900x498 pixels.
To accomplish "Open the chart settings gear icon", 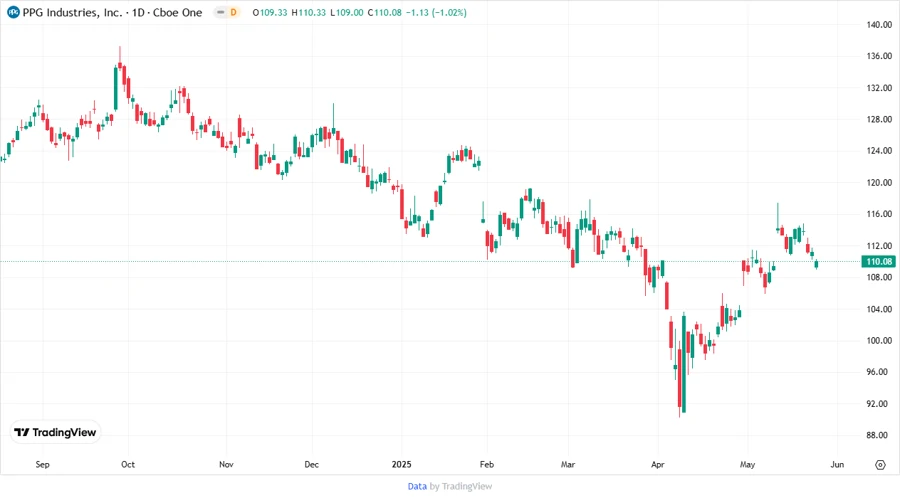I will 880,465.
